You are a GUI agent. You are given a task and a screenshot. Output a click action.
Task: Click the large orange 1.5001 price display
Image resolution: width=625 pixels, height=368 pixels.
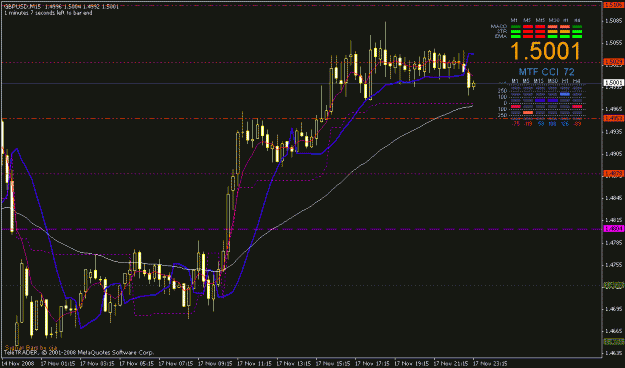[545, 51]
